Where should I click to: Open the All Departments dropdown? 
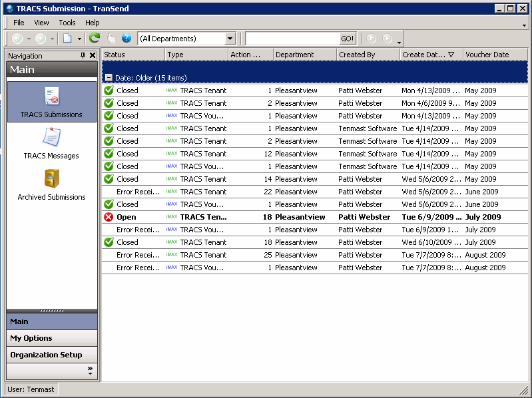coord(230,39)
